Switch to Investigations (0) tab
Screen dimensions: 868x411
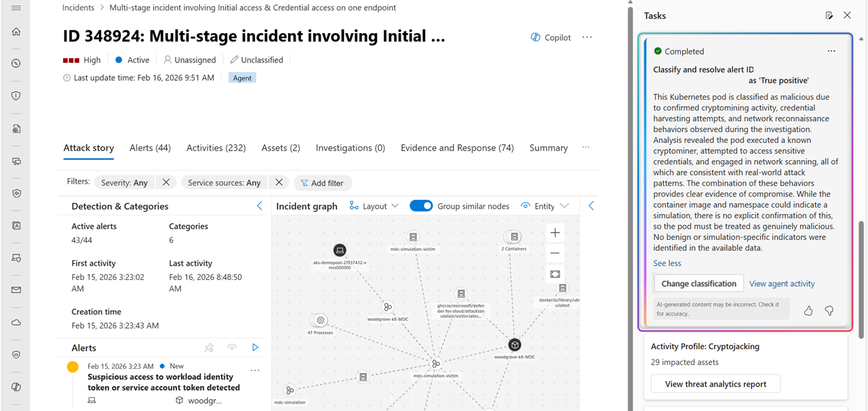click(x=350, y=148)
